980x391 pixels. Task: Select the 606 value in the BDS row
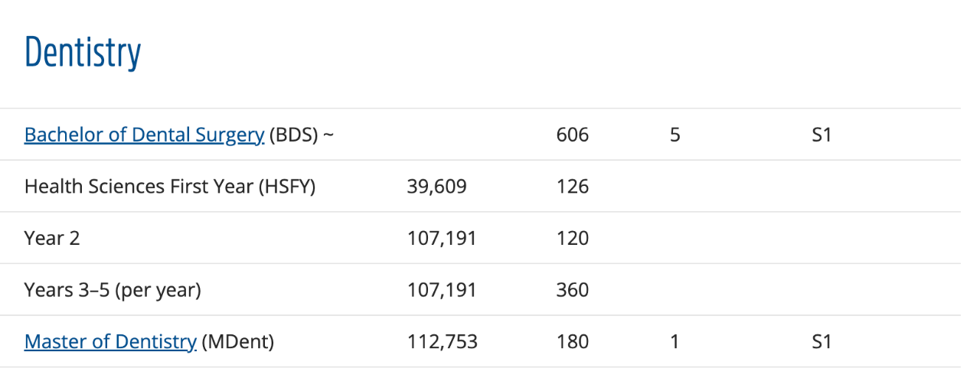point(573,135)
